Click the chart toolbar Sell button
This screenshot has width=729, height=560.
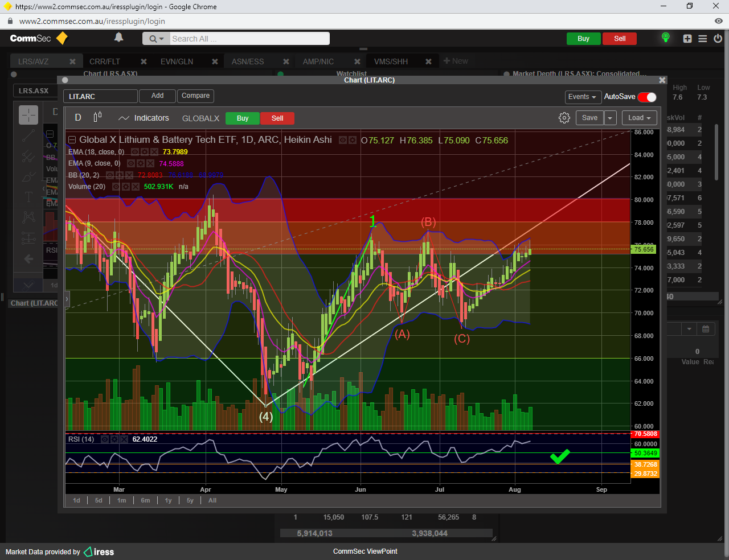click(x=277, y=118)
